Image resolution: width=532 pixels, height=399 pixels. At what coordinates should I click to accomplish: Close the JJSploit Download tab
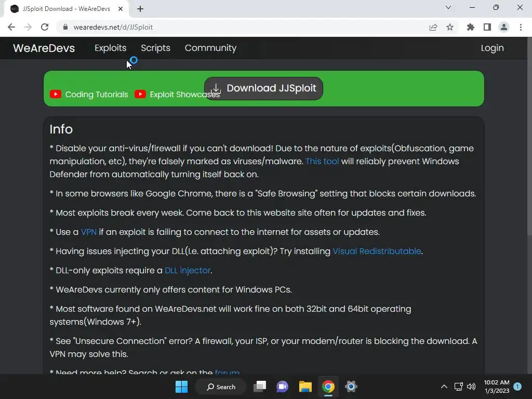121,9
